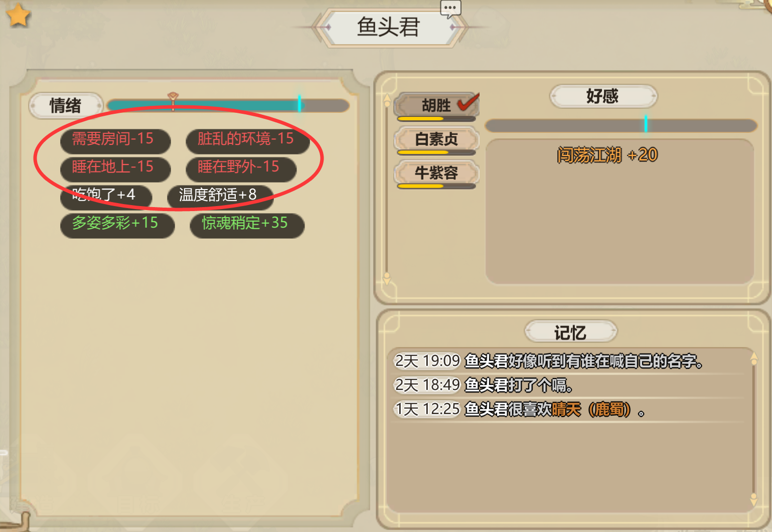Click the 记忆 memory header
772x532 pixels.
[x=570, y=332]
